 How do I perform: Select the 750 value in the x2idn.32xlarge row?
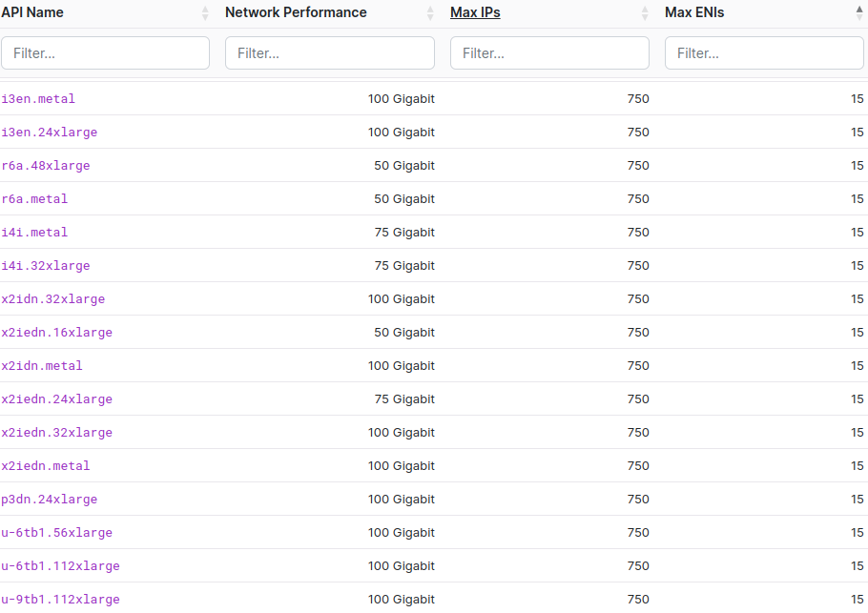pos(638,299)
